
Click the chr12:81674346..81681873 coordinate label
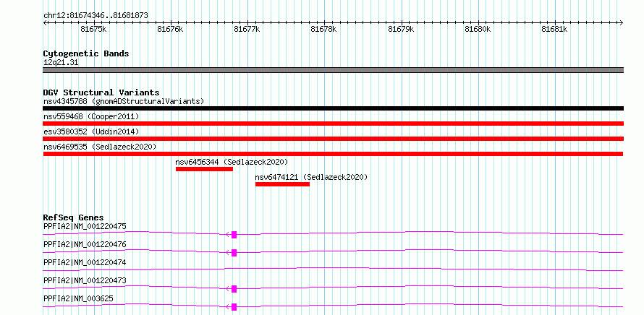point(96,16)
